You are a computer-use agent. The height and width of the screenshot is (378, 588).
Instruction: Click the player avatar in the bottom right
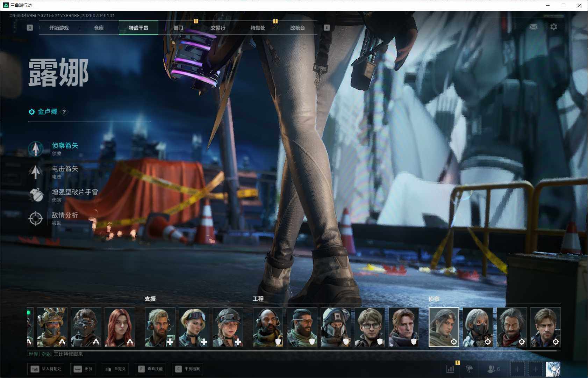coord(553,369)
